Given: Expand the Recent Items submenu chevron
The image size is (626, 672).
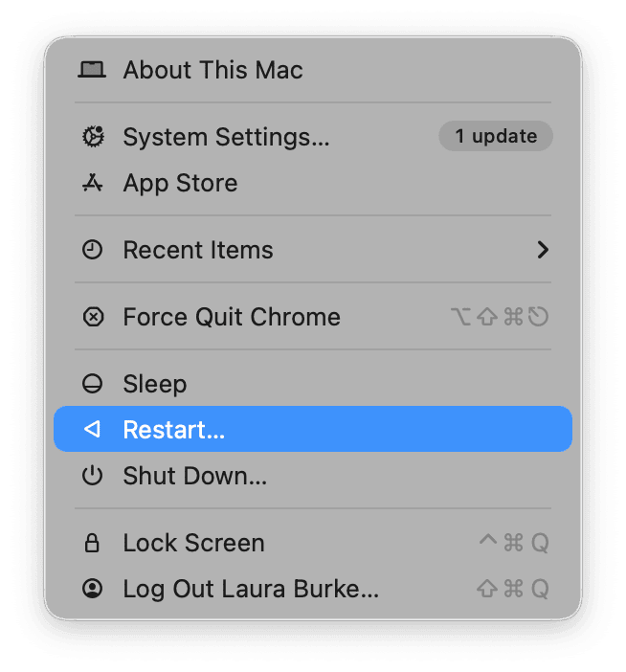Looking at the screenshot, I should click(543, 250).
